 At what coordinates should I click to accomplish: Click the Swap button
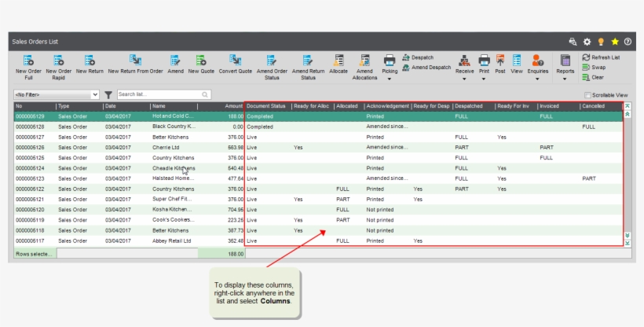point(594,68)
